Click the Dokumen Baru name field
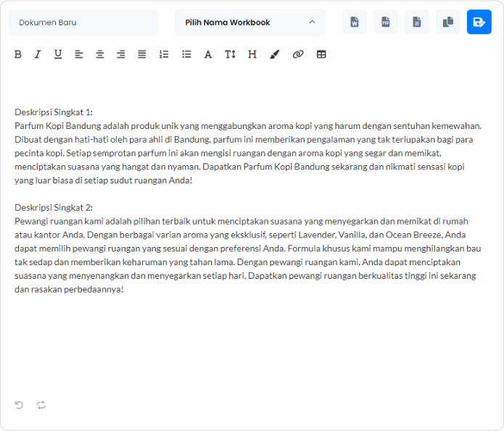Screen dimensions: 504x431 tap(83, 22)
